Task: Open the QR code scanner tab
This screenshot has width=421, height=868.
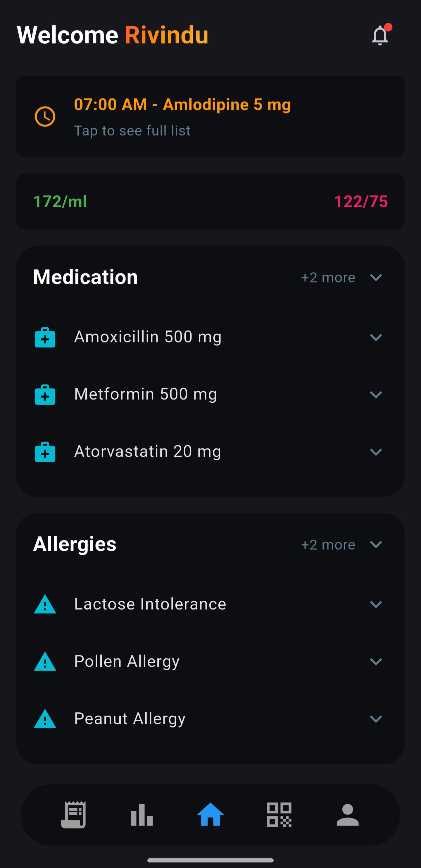Action: coord(279,814)
